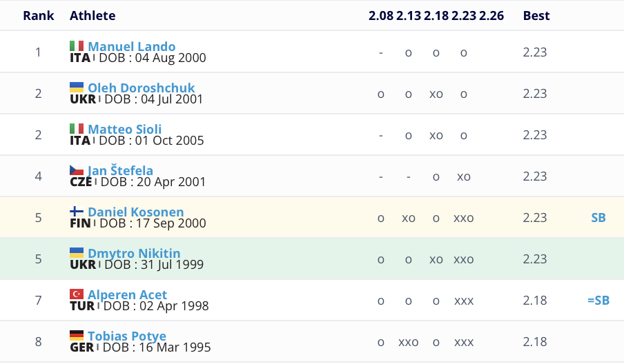624x364 pixels.
Task: Click the Ukrainian flag beside Dmytro Nikitin
Action: [x=77, y=253]
